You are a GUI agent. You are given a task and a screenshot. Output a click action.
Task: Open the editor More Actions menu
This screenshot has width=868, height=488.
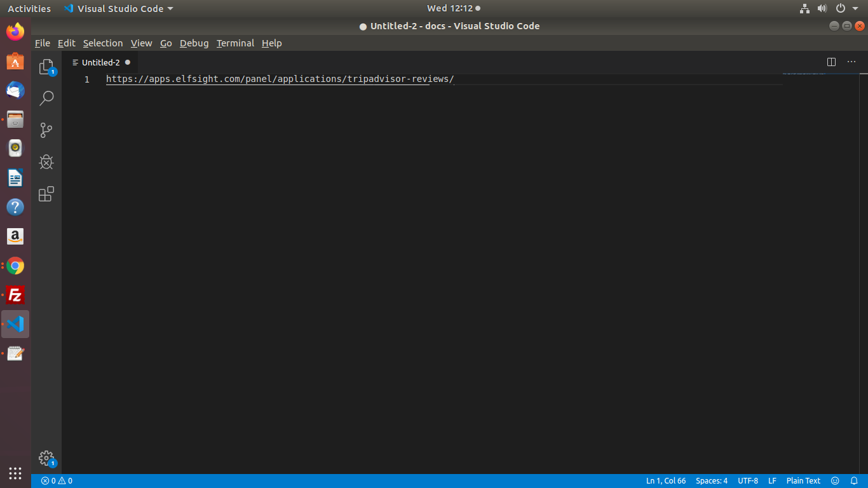tap(851, 62)
